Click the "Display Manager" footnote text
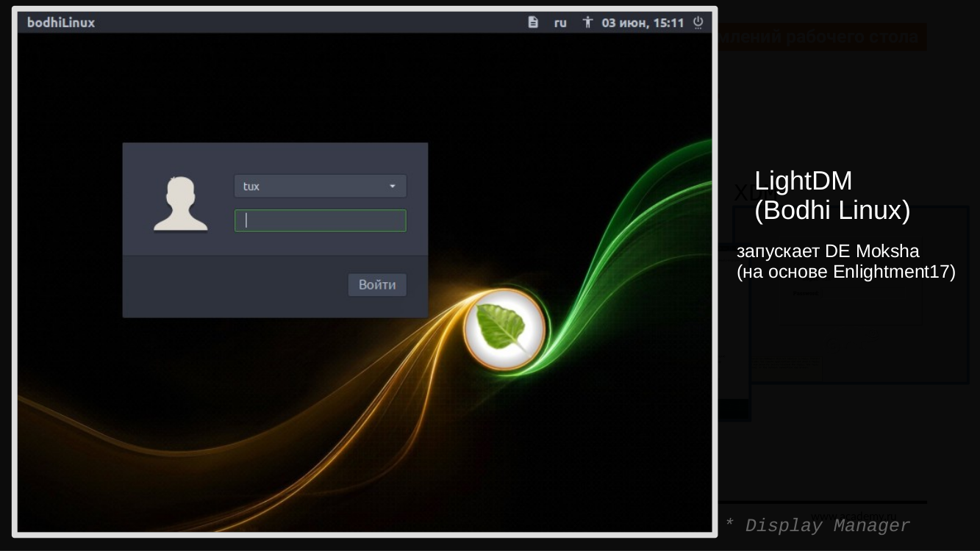The width and height of the screenshot is (980, 551). 816,525
